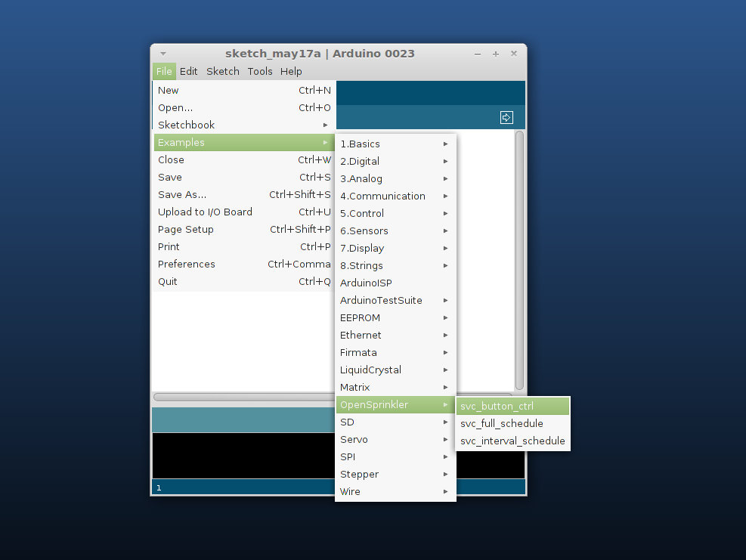Open the svc_interval_schedule example sketch
Screen dimensions: 746x560
tap(513, 441)
